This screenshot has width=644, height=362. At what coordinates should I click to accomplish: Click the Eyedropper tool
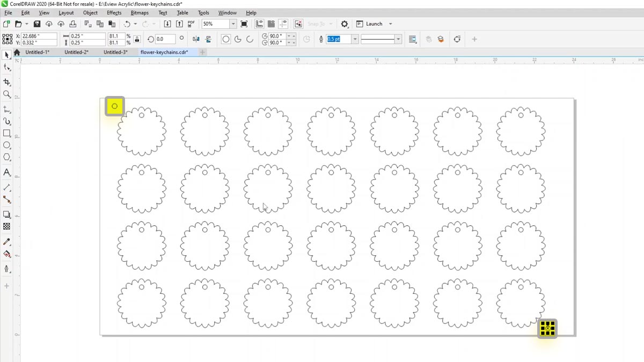[7, 242]
